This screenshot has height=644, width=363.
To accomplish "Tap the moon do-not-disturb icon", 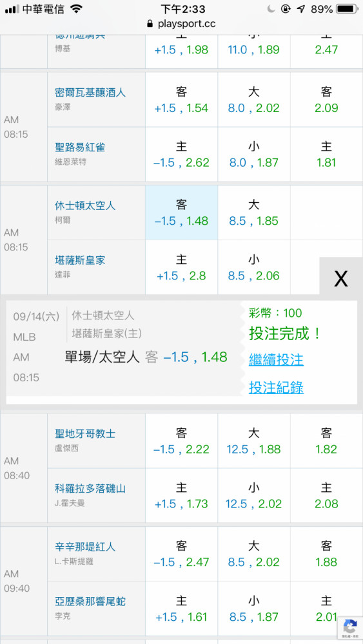I will (271, 9).
